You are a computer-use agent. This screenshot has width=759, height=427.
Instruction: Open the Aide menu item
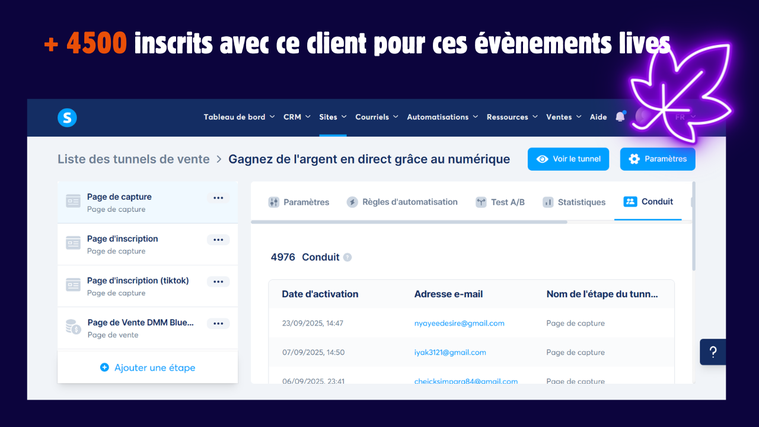click(598, 117)
